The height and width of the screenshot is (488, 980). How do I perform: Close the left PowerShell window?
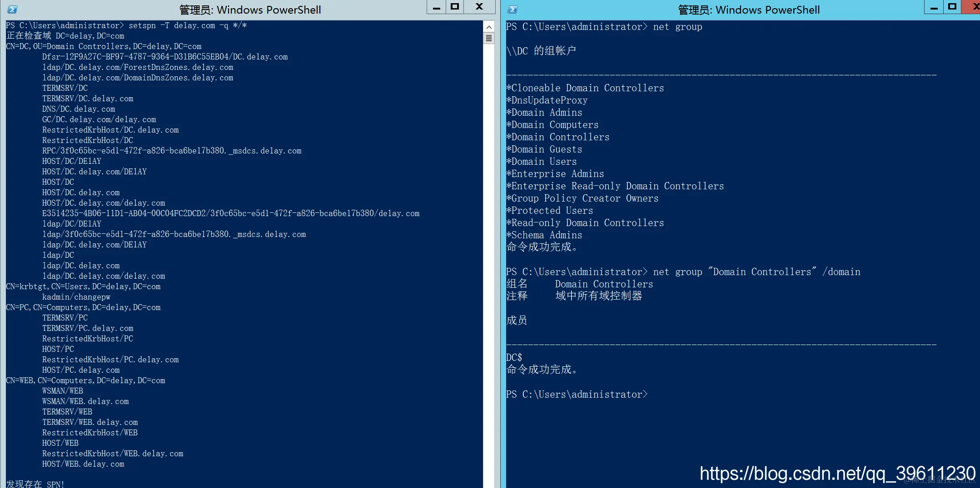479,7
